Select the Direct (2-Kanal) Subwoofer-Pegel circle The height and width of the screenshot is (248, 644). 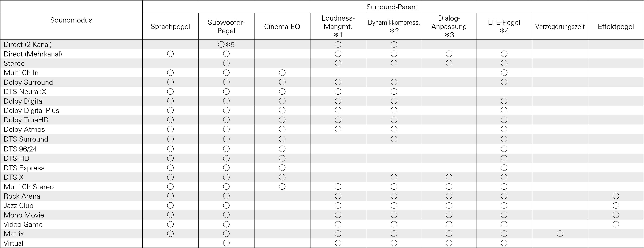tap(221, 45)
